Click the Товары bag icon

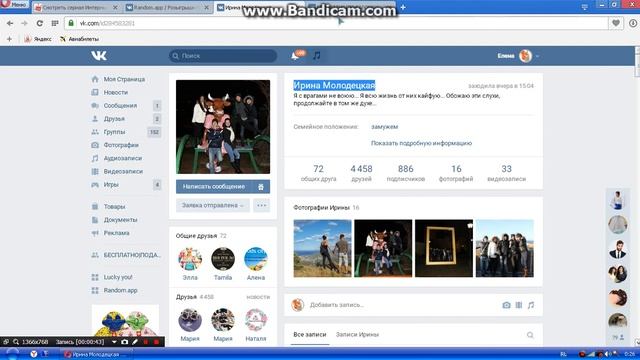click(95, 207)
